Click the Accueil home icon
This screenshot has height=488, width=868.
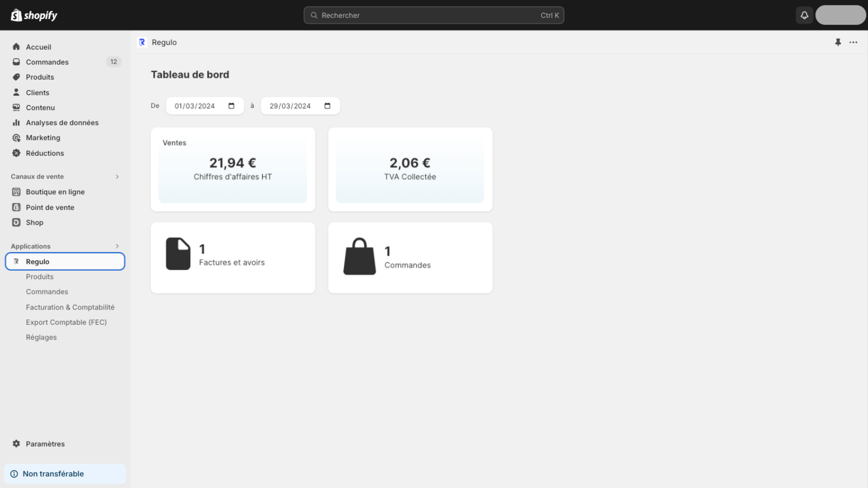coord(16,47)
